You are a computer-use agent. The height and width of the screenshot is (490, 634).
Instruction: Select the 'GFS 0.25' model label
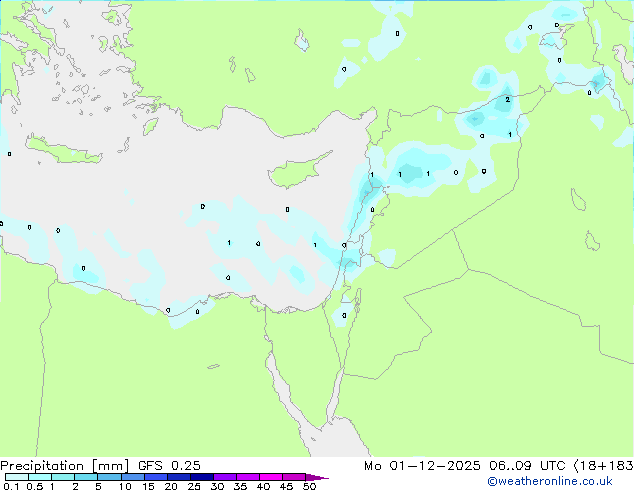click(169, 466)
